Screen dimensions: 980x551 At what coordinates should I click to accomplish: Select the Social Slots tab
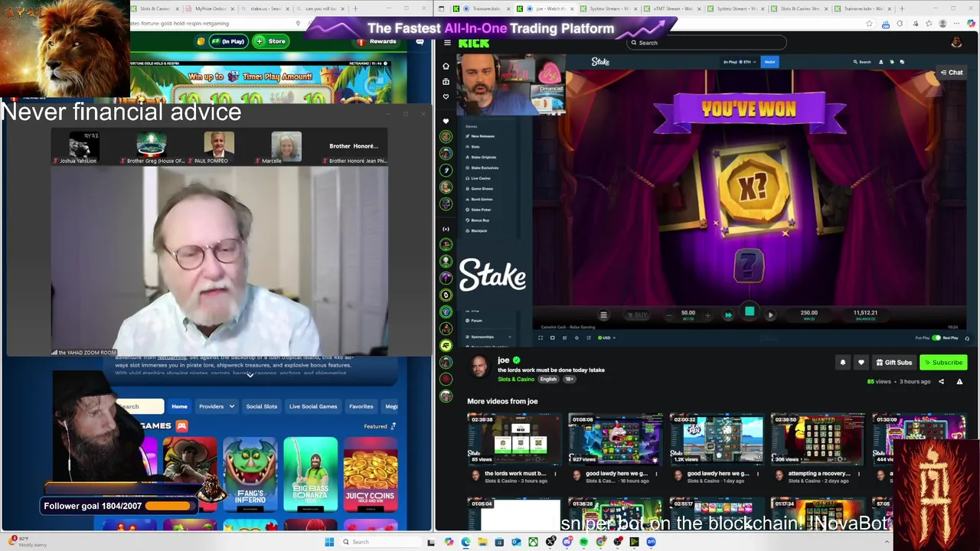click(262, 406)
